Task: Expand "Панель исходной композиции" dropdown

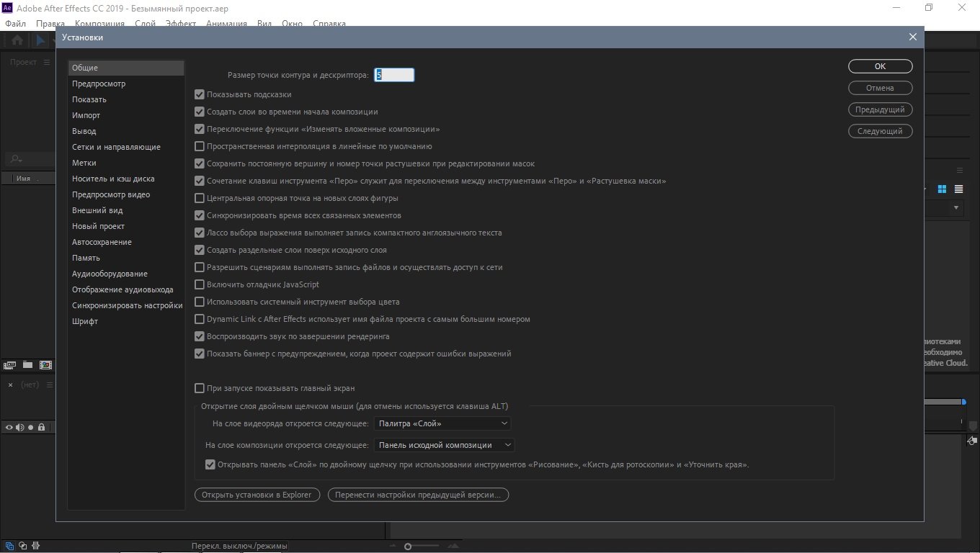Action: click(445, 445)
